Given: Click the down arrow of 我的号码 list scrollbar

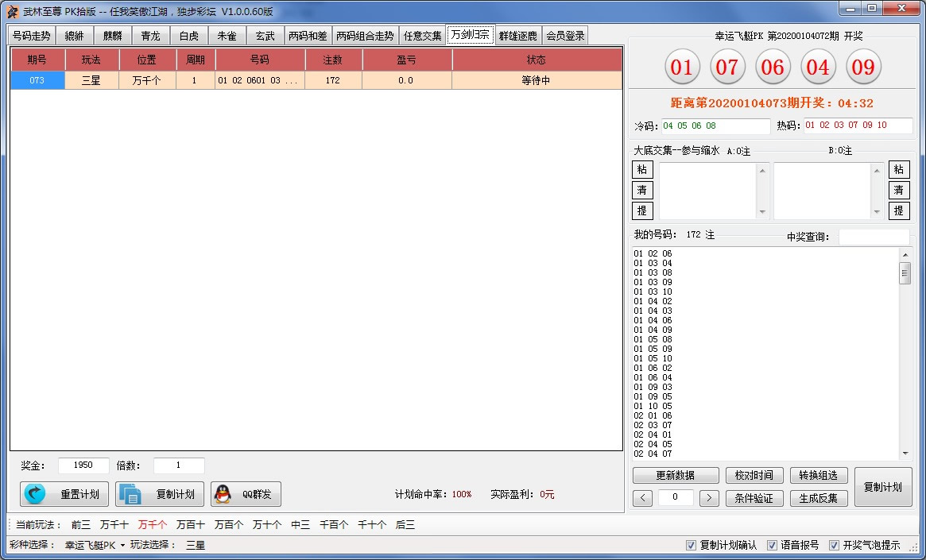Looking at the screenshot, I should (905, 454).
